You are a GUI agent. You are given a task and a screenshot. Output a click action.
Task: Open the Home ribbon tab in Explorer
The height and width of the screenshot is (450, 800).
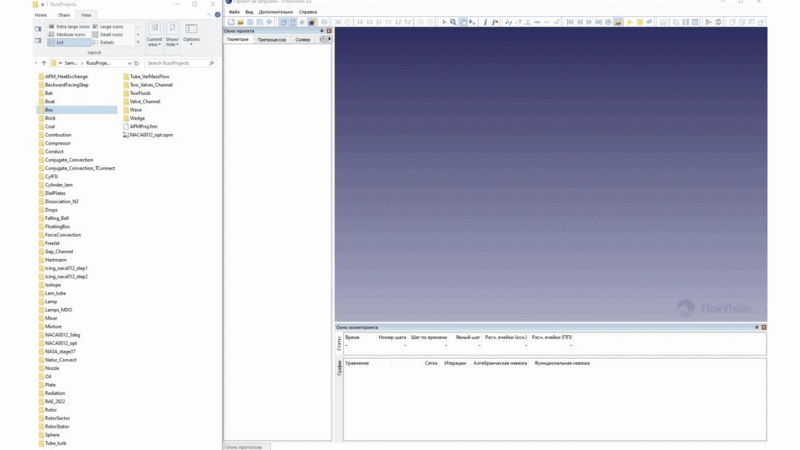41,15
